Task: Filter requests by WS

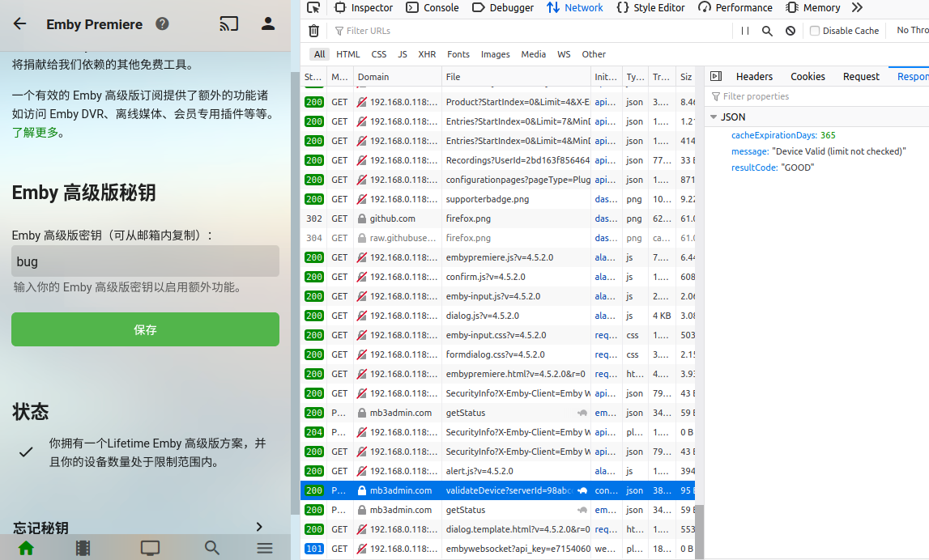Action: click(564, 54)
